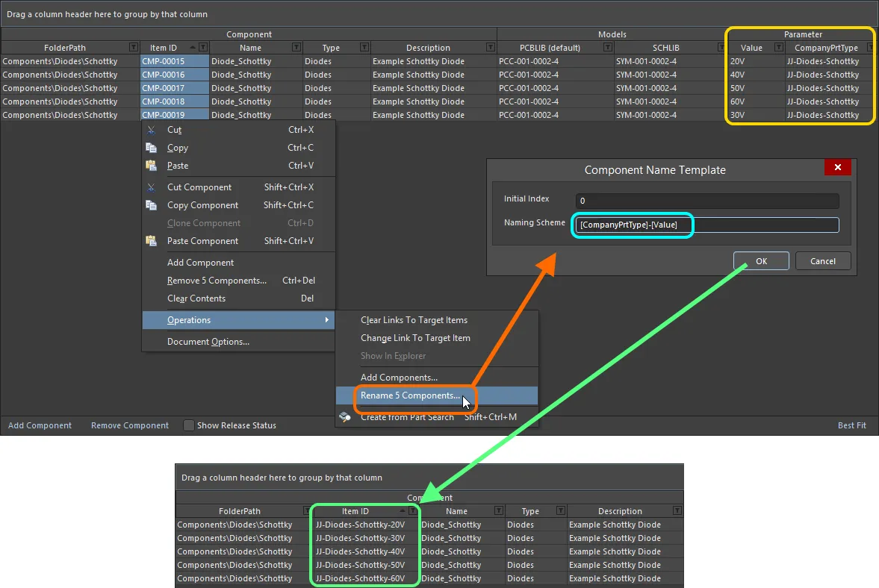Expand the Operations submenu
This screenshot has height=588, width=879.
pyautogui.click(x=189, y=319)
